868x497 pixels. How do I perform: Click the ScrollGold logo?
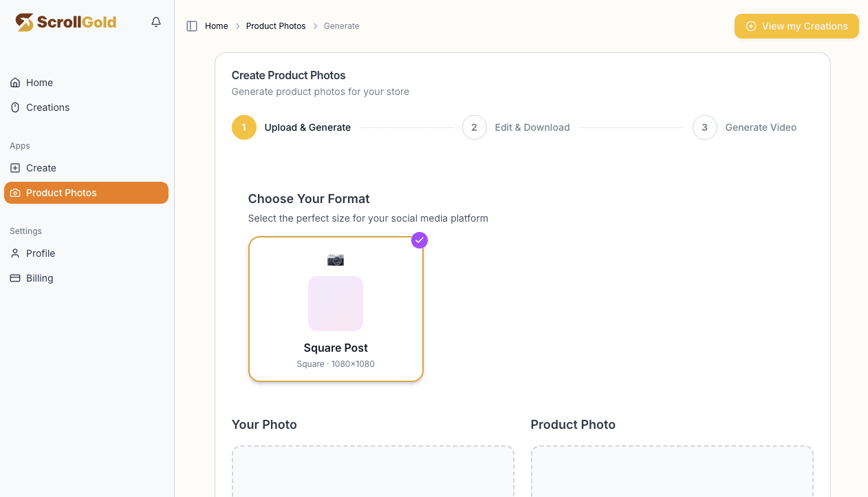tap(65, 21)
